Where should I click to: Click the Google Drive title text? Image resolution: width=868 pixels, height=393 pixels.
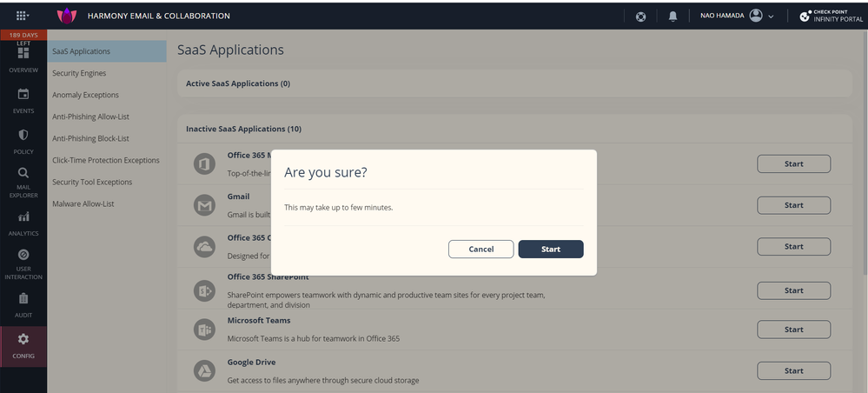tap(251, 362)
